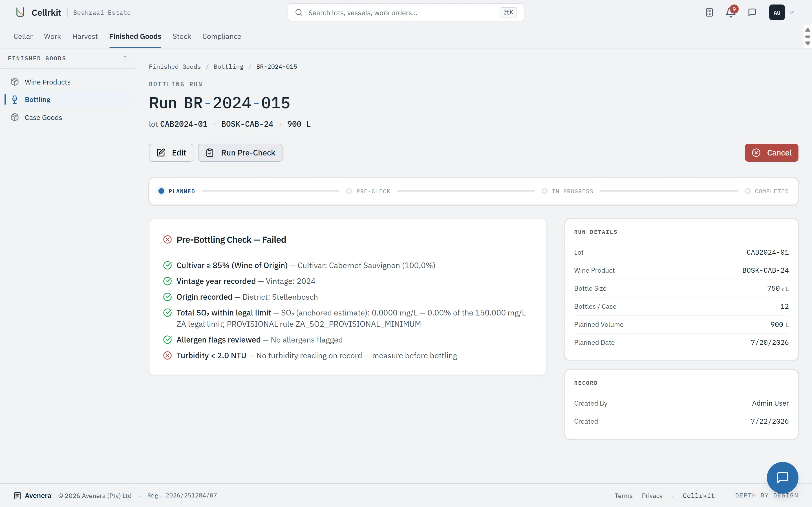Select the Pre-Check stage marker
This screenshot has height=507, width=812.
(349, 191)
